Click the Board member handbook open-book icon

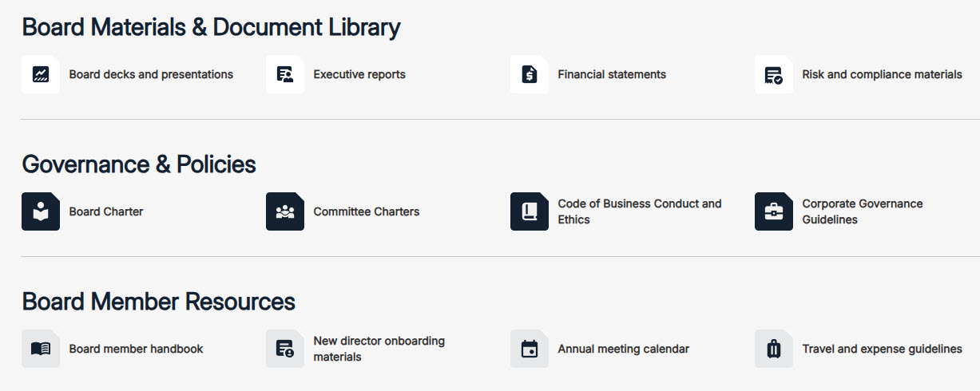(41, 349)
